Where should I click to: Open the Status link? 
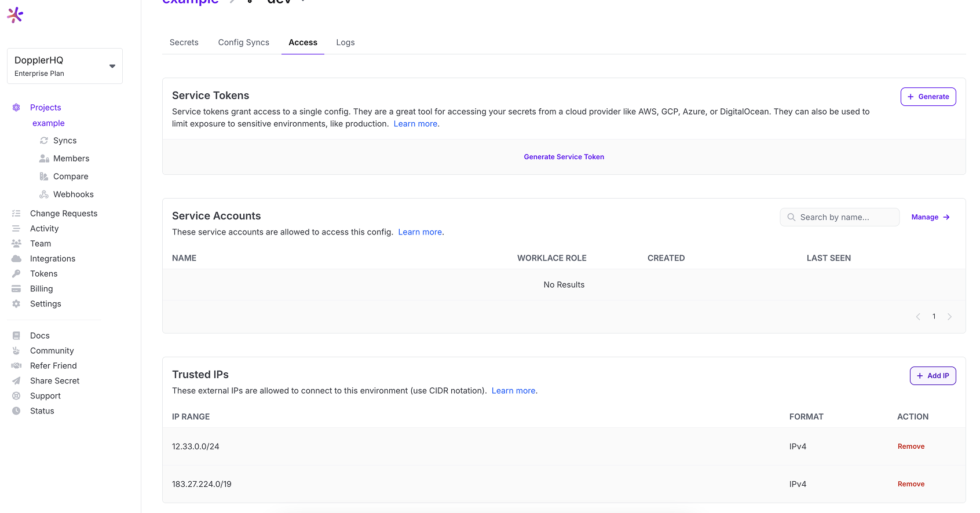coord(42,411)
